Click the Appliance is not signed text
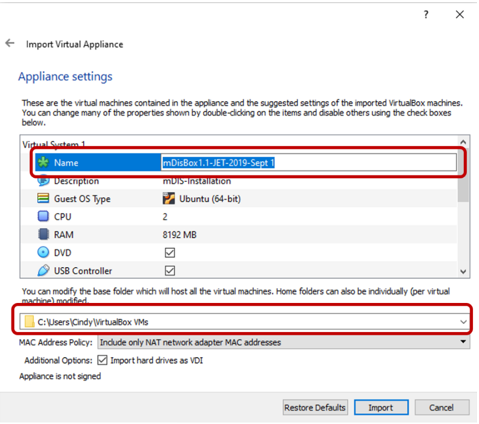The image size is (479, 424). [x=60, y=376]
